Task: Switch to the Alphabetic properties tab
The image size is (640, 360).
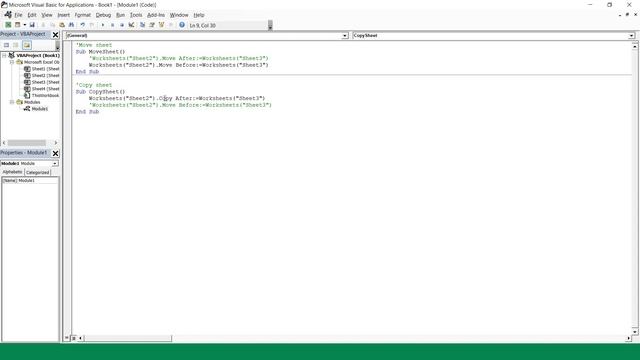Action: pos(12,172)
